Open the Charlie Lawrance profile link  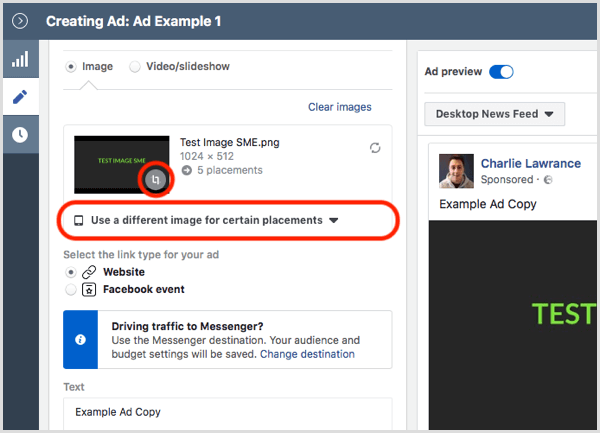click(x=531, y=163)
